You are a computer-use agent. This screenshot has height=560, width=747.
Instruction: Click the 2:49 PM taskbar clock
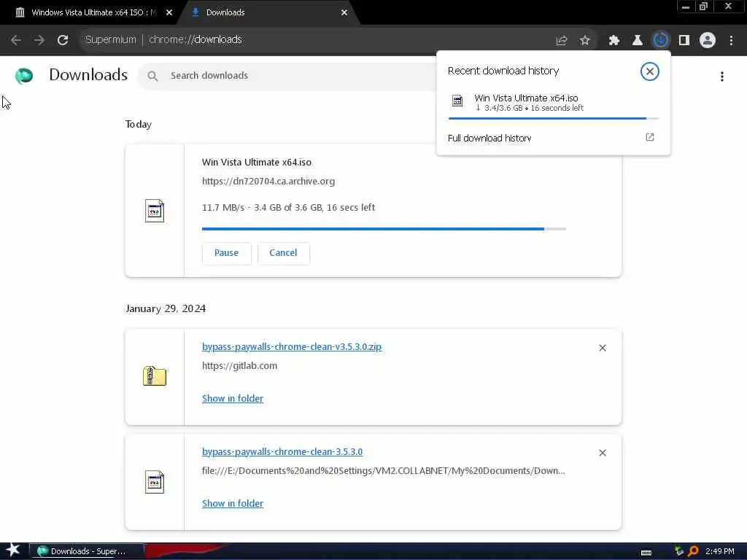point(720,551)
